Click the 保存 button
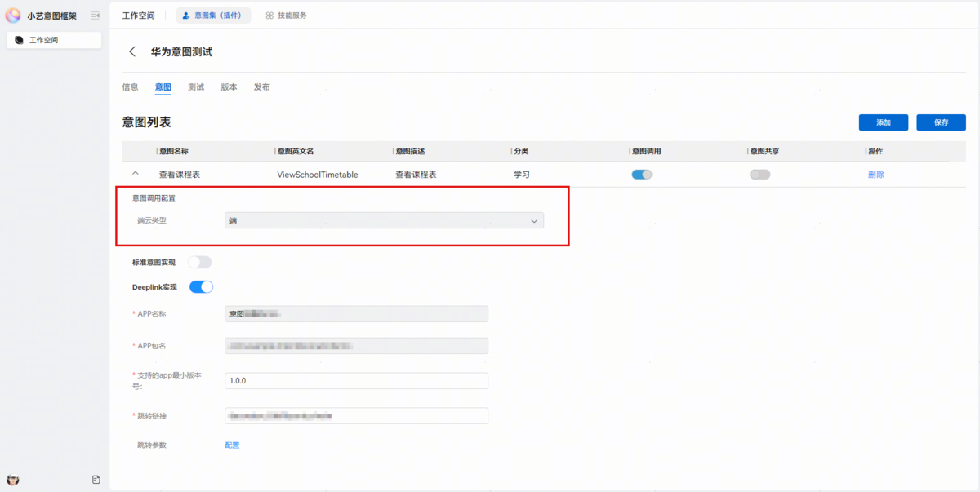 coord(941,122)
